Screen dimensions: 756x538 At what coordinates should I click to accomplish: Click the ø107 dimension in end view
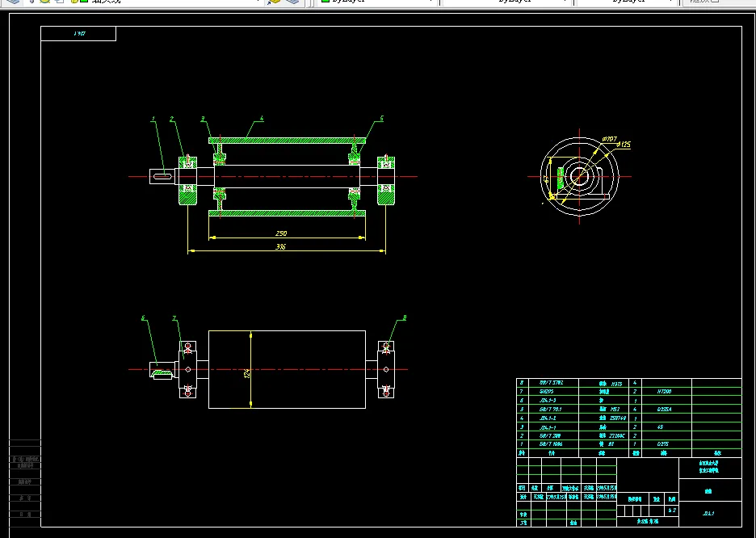(610, 139)
